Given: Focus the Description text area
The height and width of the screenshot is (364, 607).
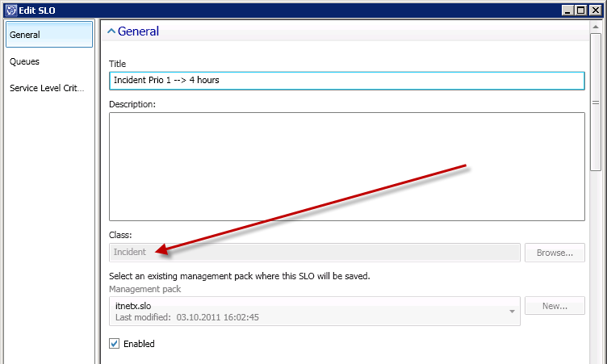Looking at the screenshot, I should pos(345,166).
